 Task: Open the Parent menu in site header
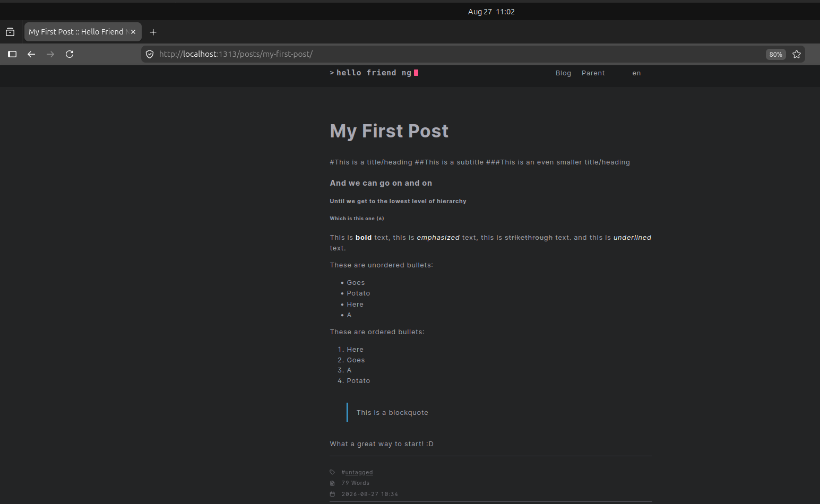click(593, 73)
